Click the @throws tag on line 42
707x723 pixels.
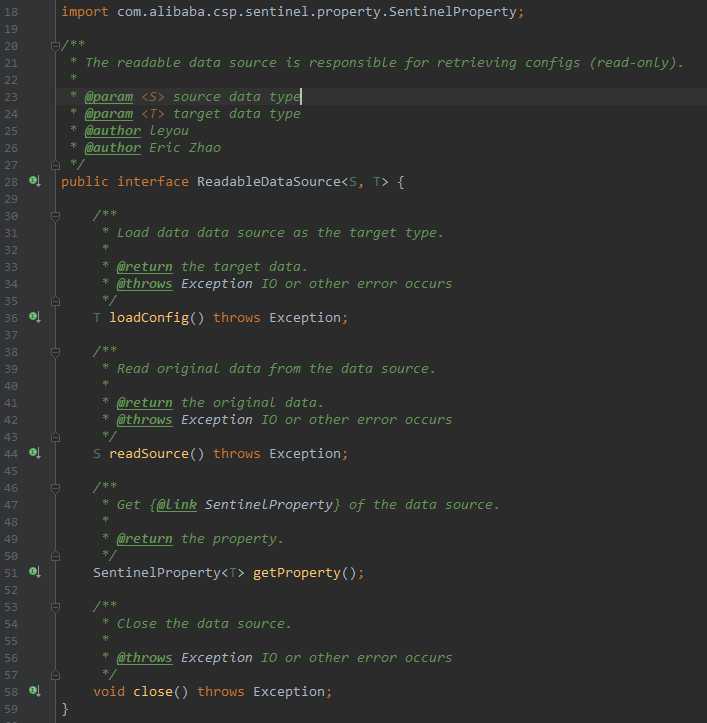(x=145, y=420)
